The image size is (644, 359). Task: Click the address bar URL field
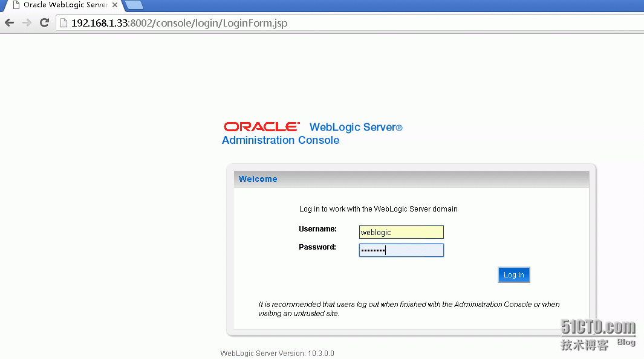350,23
